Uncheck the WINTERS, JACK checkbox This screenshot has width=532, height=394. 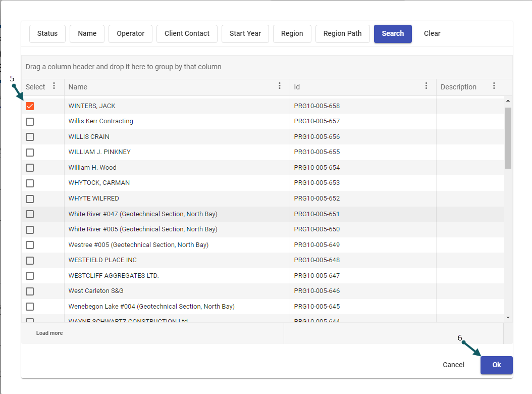click(30, 106)
